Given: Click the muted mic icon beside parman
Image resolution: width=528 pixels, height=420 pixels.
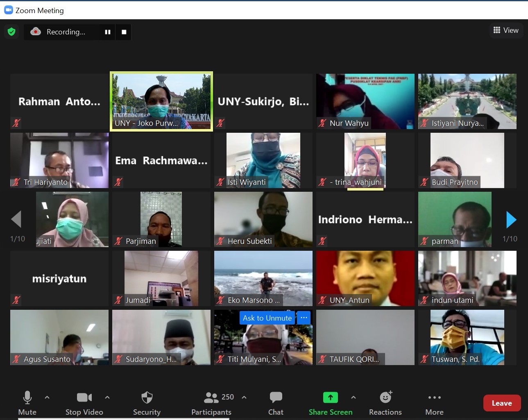Looking at the screenshot, I should 424,241.
